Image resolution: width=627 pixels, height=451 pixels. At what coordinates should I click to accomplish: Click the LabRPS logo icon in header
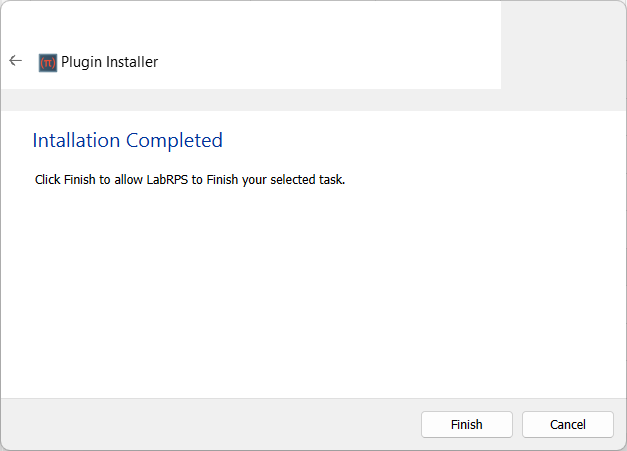tap(48, 62)
